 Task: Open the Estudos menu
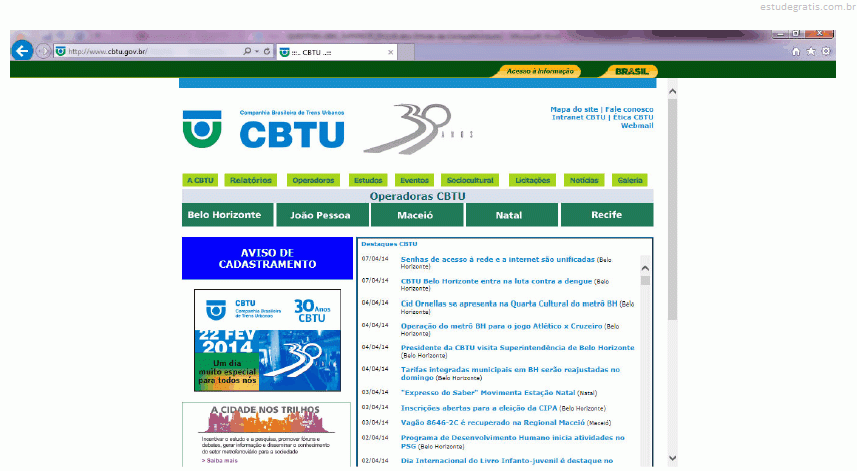coord(368,180)
